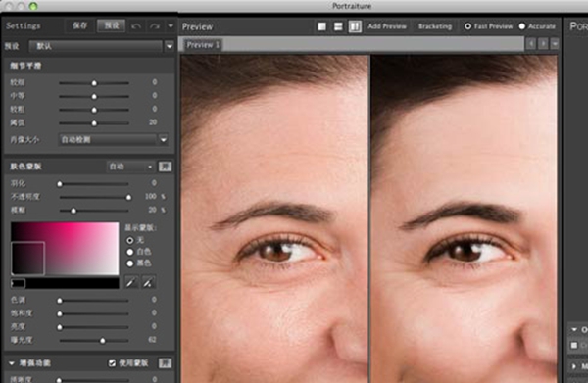Select the eyedropper-plus expand mask color tool
588x383 pixels.
pos(148,282)
